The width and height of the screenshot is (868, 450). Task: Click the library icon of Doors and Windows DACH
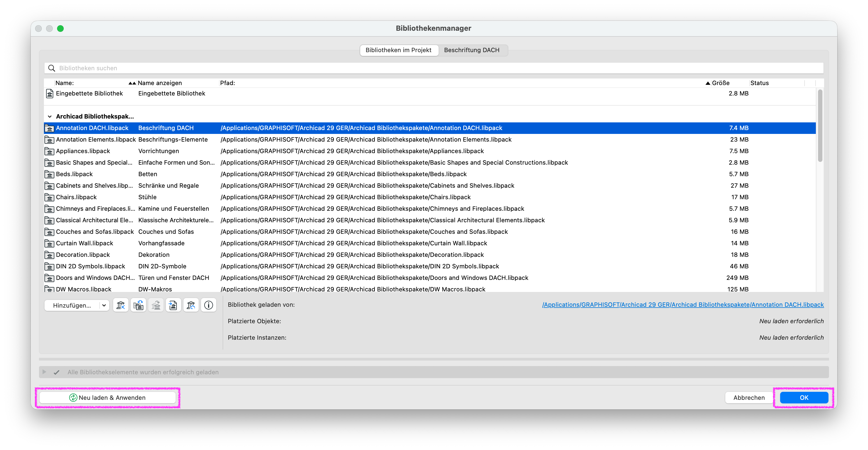[49, 278]
